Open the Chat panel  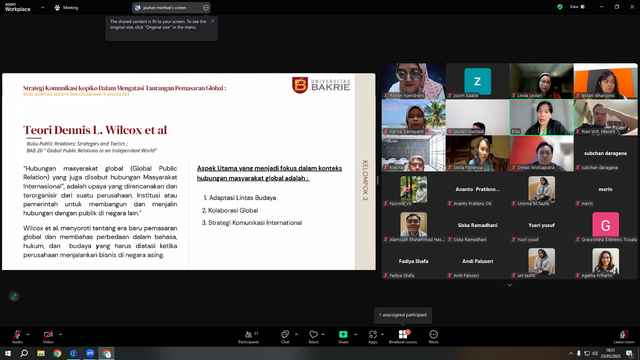point(285,337)
